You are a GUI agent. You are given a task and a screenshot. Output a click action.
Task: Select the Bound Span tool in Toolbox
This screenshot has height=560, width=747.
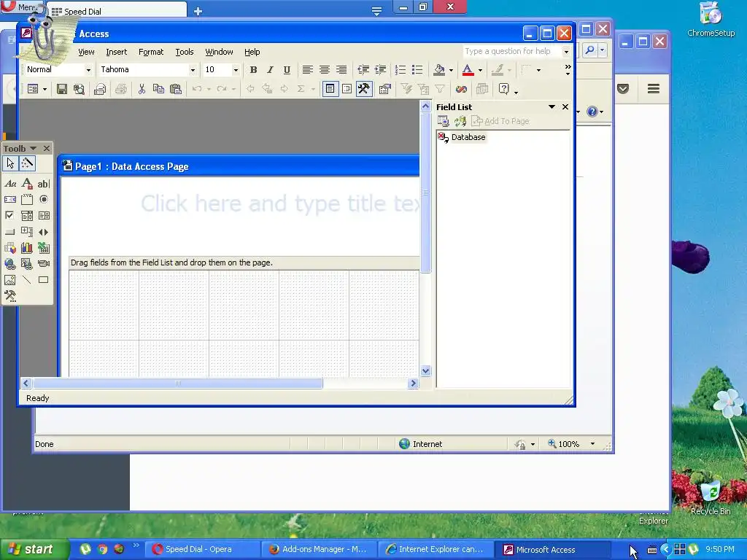[x=27, y=184]
